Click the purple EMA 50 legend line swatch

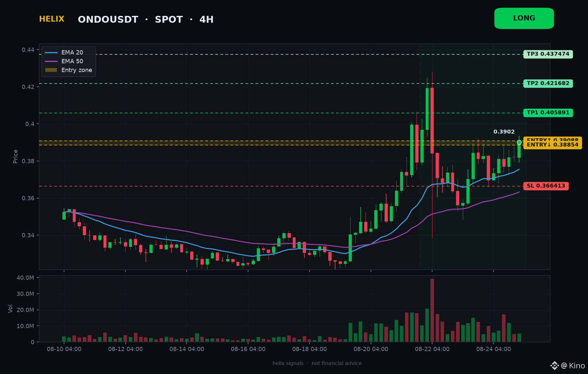(51, 61)
